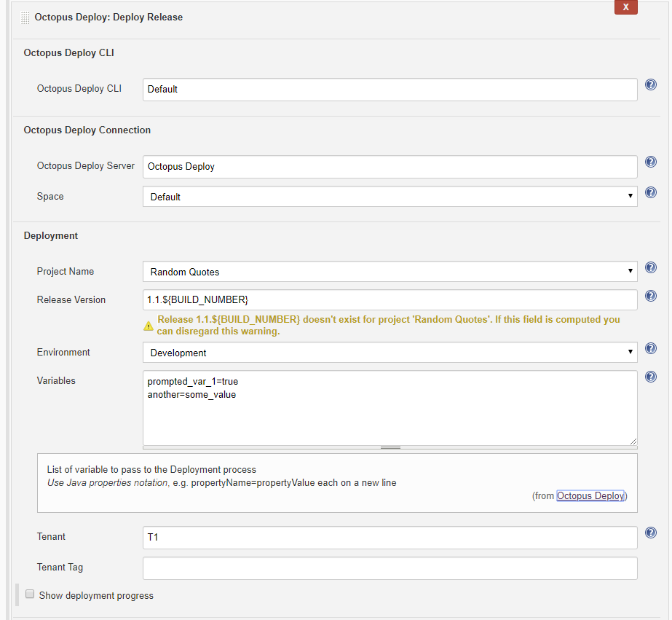Screen dimensions: 672x620
Task: Open help for Octopus Deploy Server field
Action: click(651, 162)
